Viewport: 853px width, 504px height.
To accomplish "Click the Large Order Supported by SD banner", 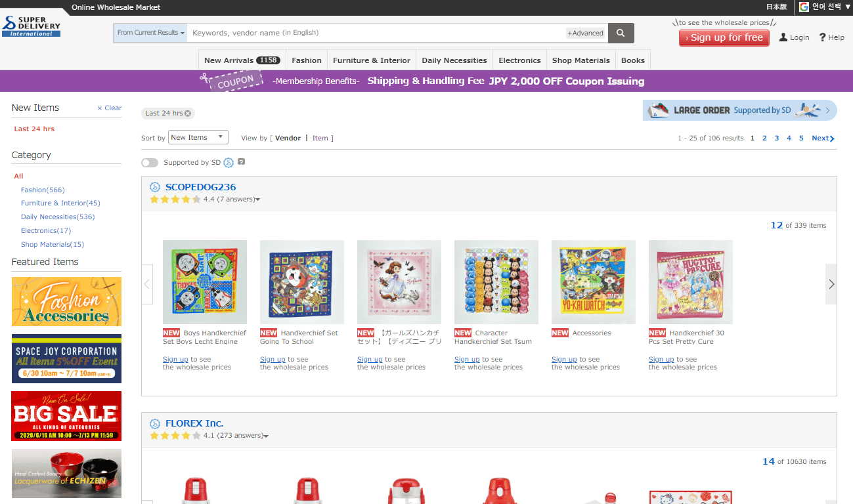I will 740,110.
